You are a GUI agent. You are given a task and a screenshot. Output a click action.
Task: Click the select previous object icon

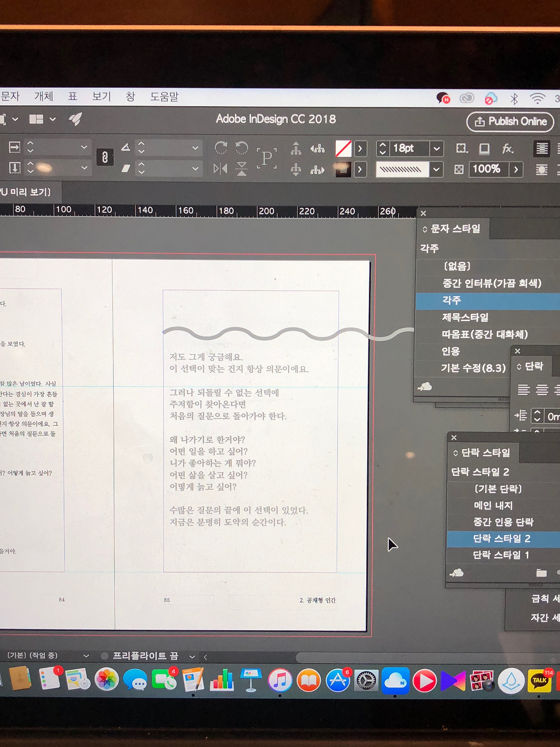coord(318,149)
